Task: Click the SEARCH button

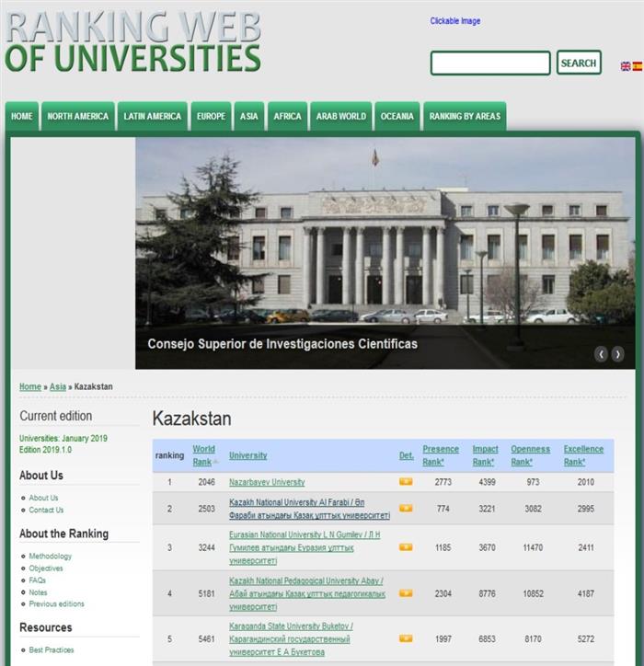Action: [x=579, y=63]
